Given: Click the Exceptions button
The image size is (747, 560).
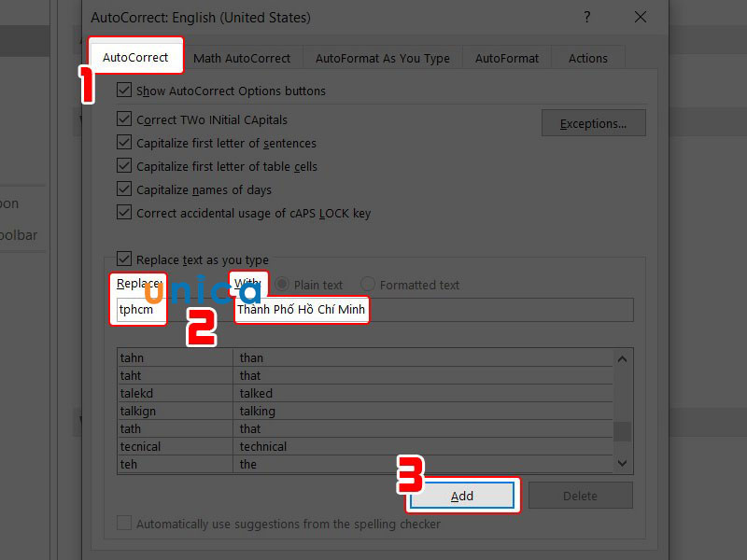Looking at the screenshot, I should (x=593, y=122).
